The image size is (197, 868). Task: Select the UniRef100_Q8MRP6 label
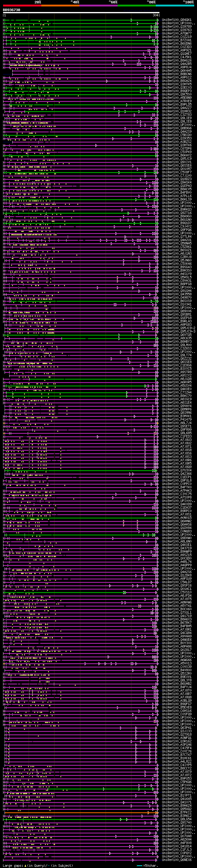[177, 410]
